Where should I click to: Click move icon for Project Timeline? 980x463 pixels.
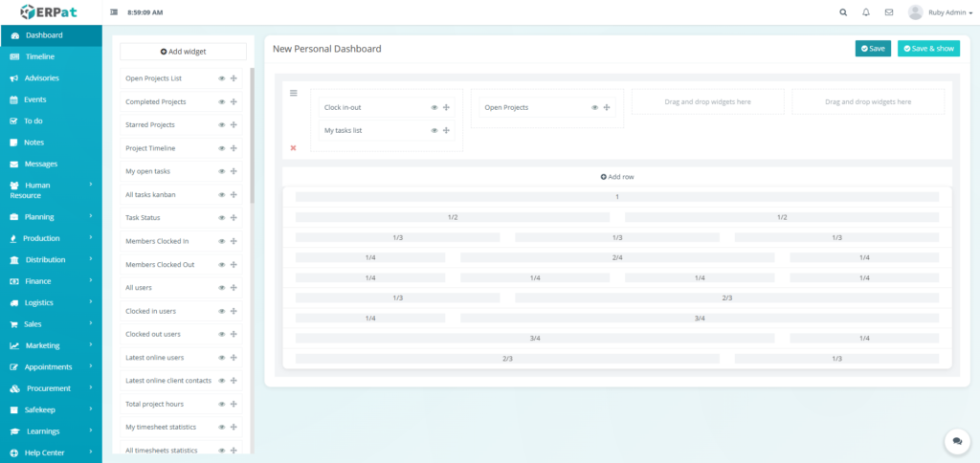234,148
